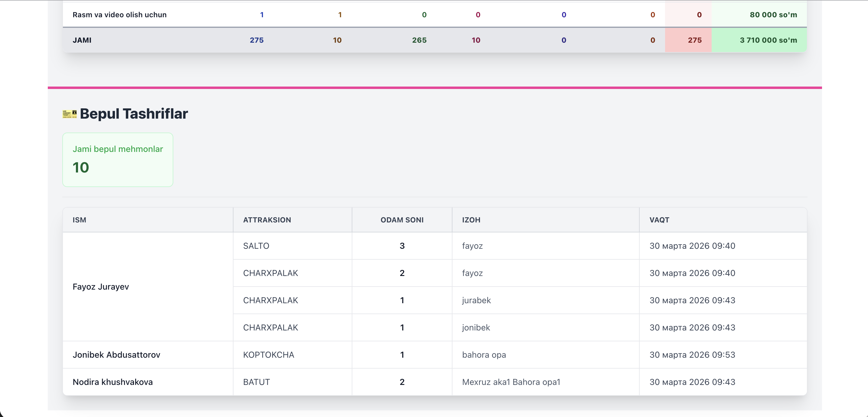868x417 pixels.
Task: Click the Rasm va video olish uchun row
Action: tap(119, 15)
